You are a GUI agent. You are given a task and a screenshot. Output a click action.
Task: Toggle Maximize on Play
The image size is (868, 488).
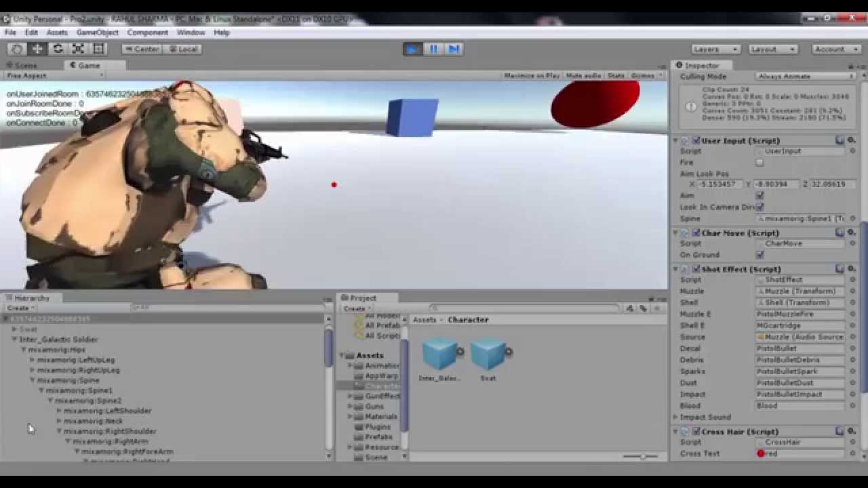(532, 75)
